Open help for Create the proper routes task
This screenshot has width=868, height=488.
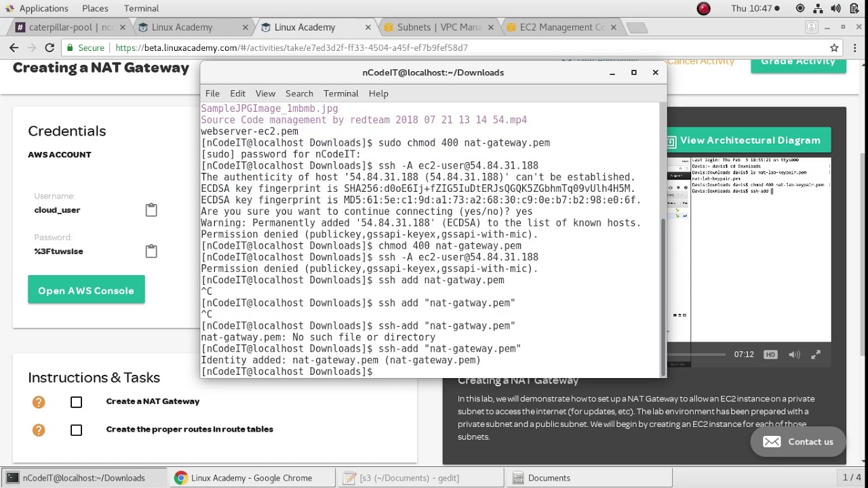(x=39, y=430)
